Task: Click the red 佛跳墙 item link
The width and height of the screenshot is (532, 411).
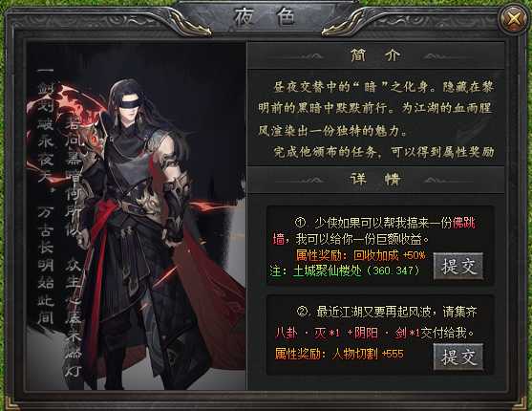Action: pyautogui.click(x=464, y=223)
